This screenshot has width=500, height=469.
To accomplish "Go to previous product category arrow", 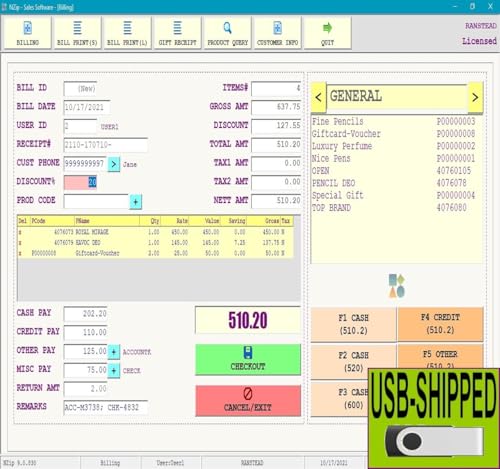I will tap(318, 97).
